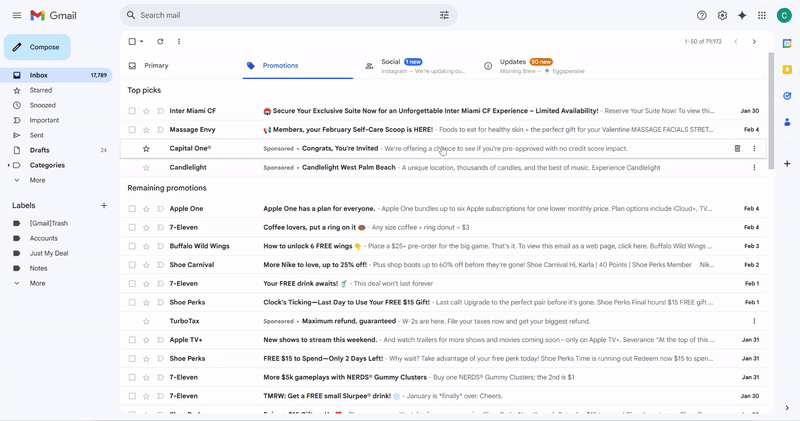This screenshot has width=800, height=421.
Task: Switch to the Promotions tab
Action: 297,66
